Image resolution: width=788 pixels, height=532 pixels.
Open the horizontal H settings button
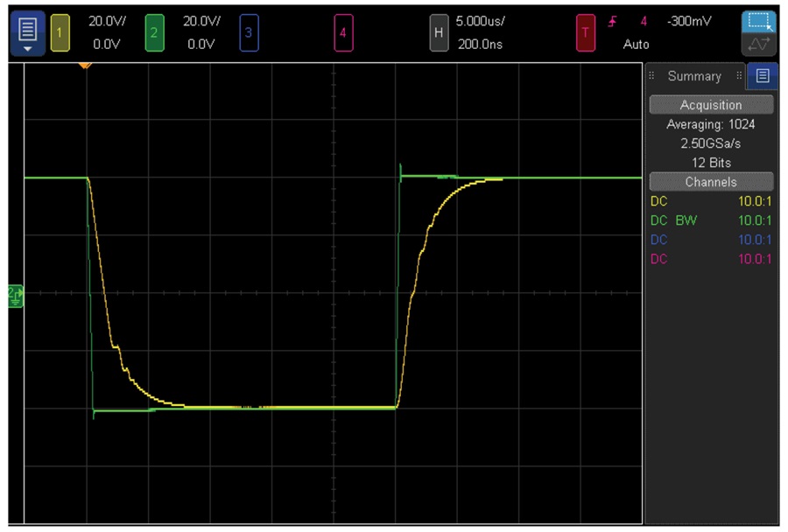point(439,32)
